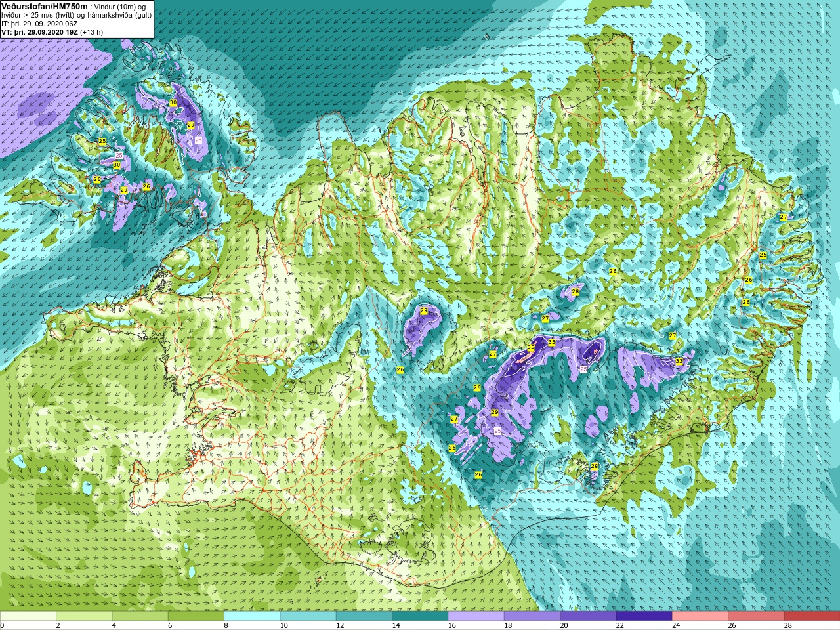Click color scale tick value 20
This screenshot has width=840, height=630.
(564, 625)
